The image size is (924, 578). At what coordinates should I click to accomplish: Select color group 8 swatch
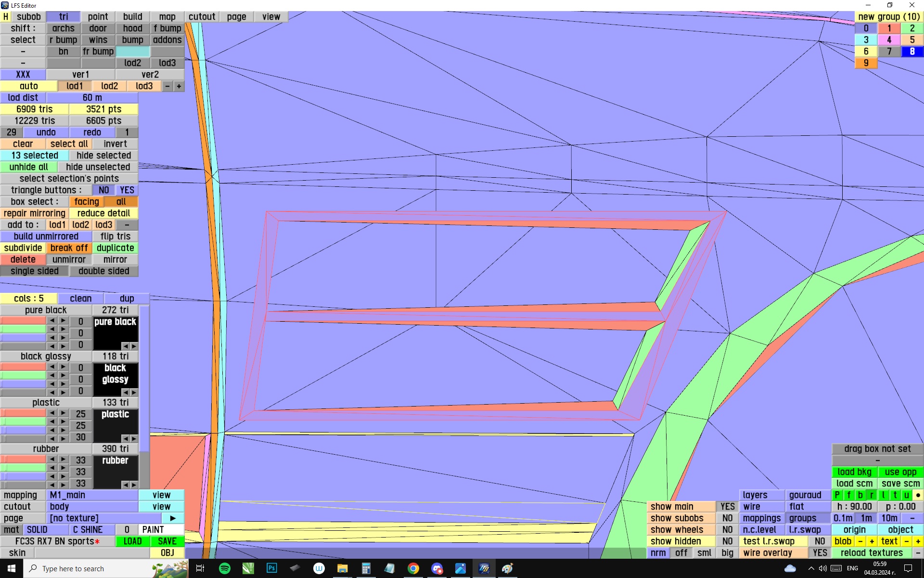912,52
